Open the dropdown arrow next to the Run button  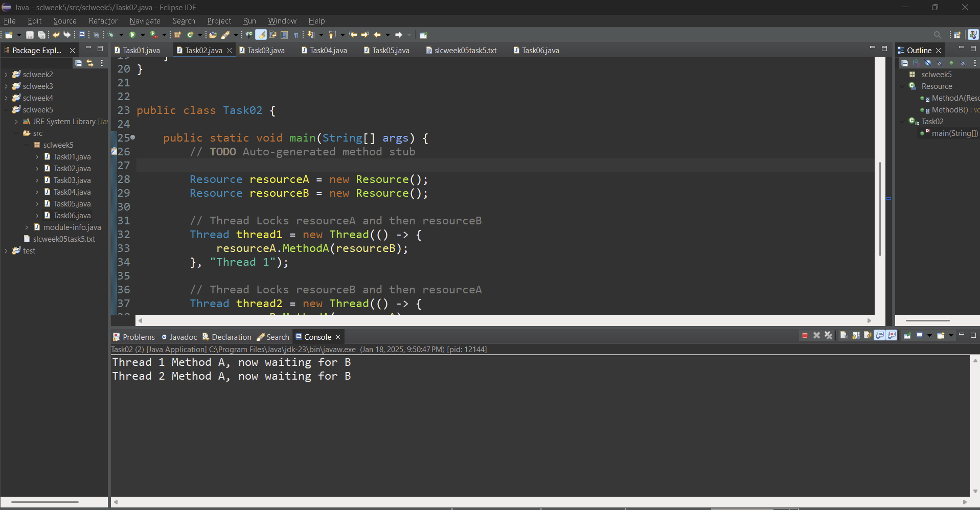pos(143,35)
